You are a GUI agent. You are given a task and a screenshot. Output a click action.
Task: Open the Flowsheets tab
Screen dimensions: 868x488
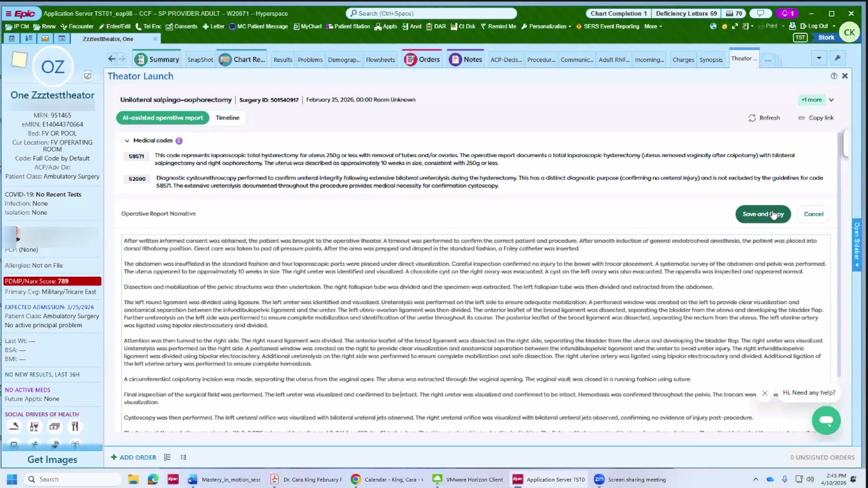[380, 59]
